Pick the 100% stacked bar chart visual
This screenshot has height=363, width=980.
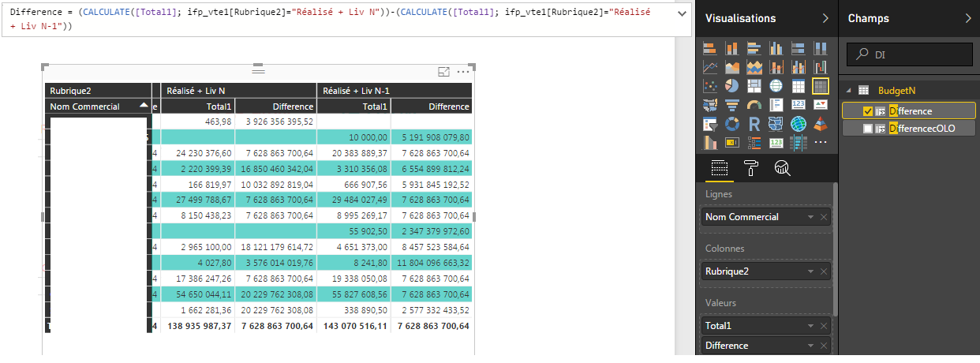[798, 49]
